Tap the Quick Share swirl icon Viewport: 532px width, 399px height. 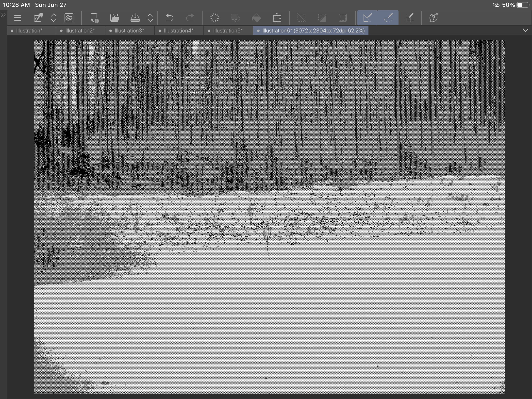[69, 18]
